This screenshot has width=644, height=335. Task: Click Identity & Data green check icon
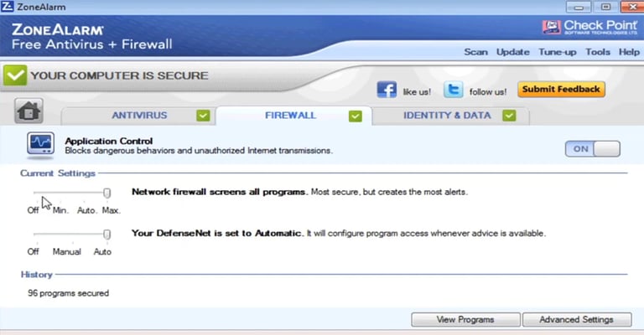point(509,116)
